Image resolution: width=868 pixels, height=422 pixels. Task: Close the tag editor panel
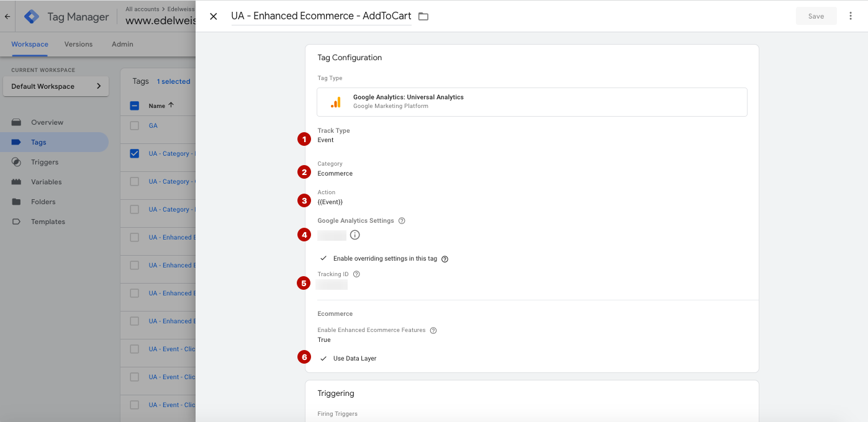click(214, 16)
